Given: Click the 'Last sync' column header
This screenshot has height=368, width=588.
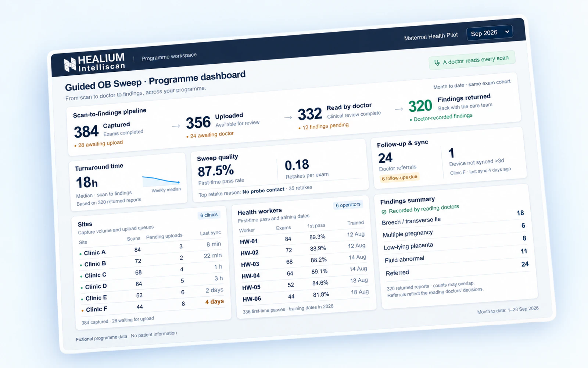Looking at the screenshot, I should point(211,233).
